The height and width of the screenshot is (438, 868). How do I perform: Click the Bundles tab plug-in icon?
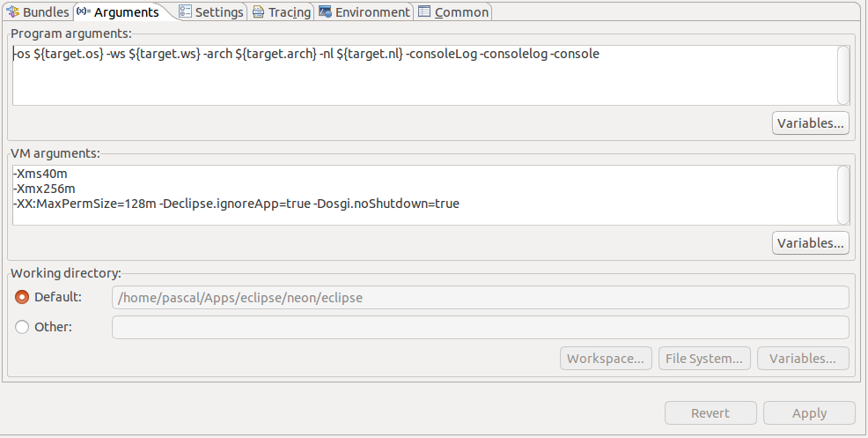(x=13, y=12)
